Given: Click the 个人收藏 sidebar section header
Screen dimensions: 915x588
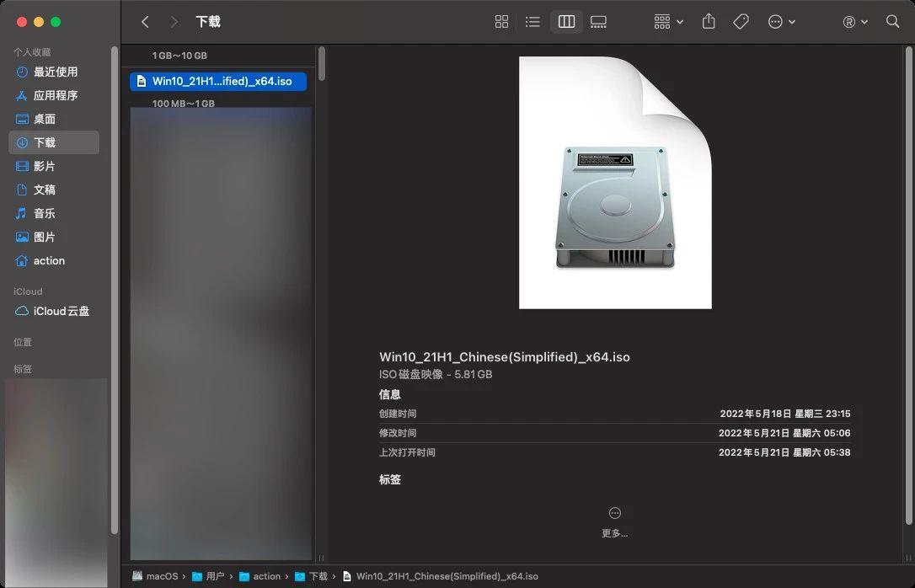Looking at the screenshot, I should (x=32, y=52).
